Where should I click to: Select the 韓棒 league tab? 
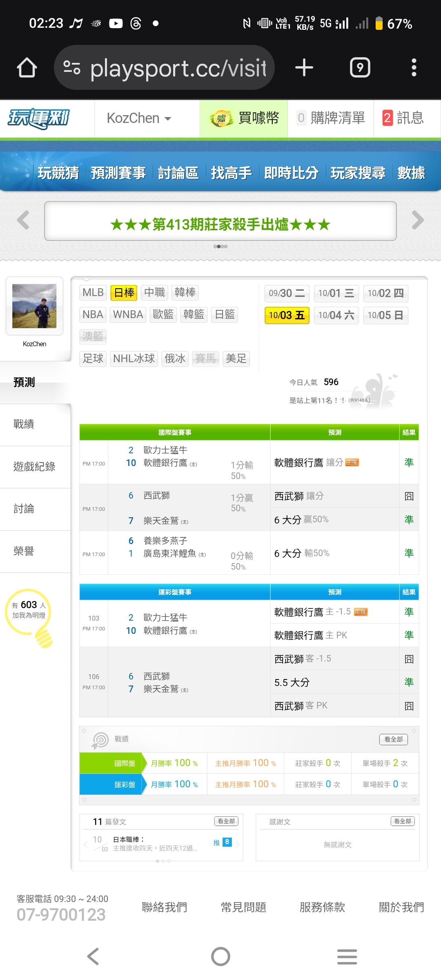[x=185, y=292]
